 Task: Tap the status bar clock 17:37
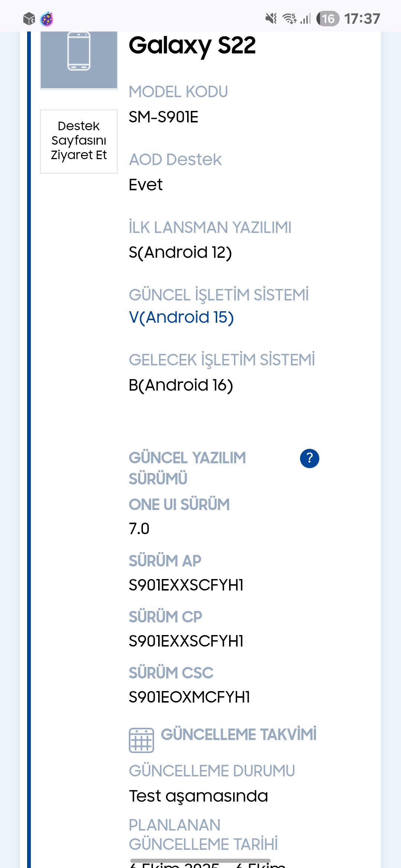click(x=362, y=19)
